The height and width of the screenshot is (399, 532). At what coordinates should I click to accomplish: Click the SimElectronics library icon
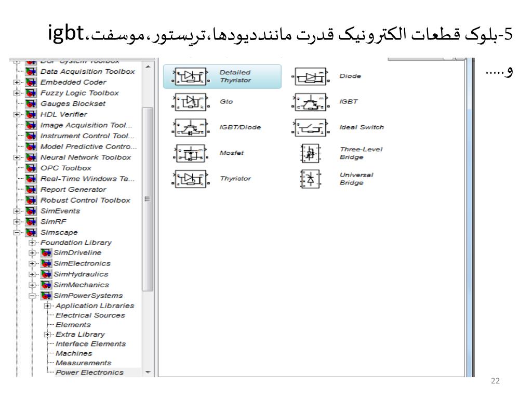[x=46, y=263]
